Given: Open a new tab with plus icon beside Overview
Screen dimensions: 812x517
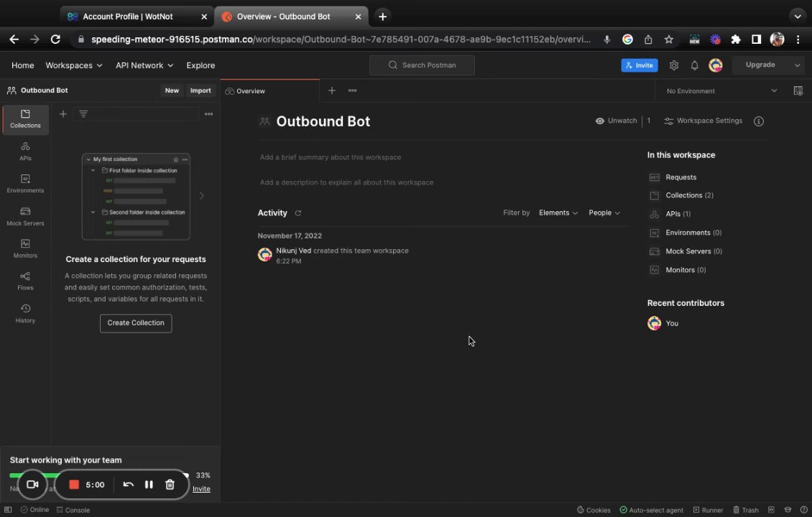Looking at the screenshot, I should coord(332,90).
